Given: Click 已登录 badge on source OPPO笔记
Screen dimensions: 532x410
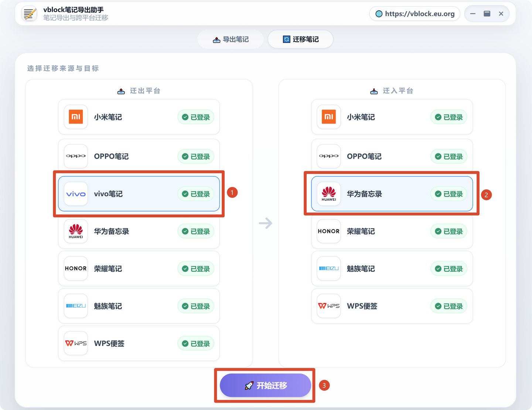Looking at the screenshot, I should 196,156.
